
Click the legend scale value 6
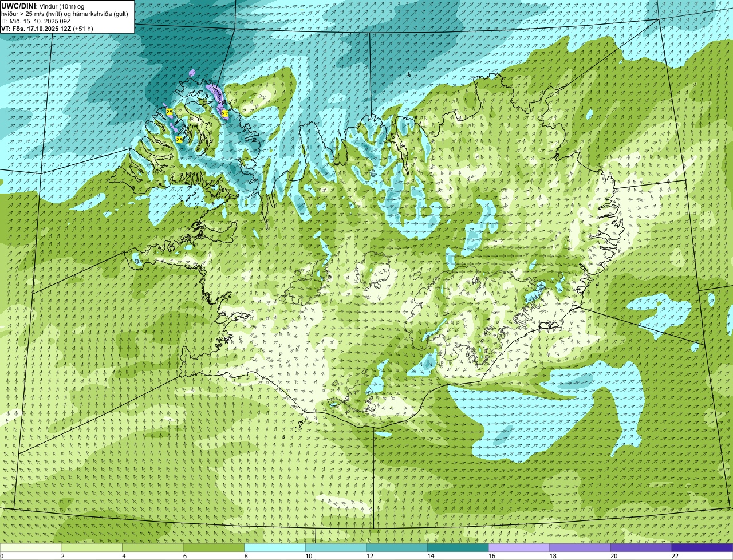(185, 556)
